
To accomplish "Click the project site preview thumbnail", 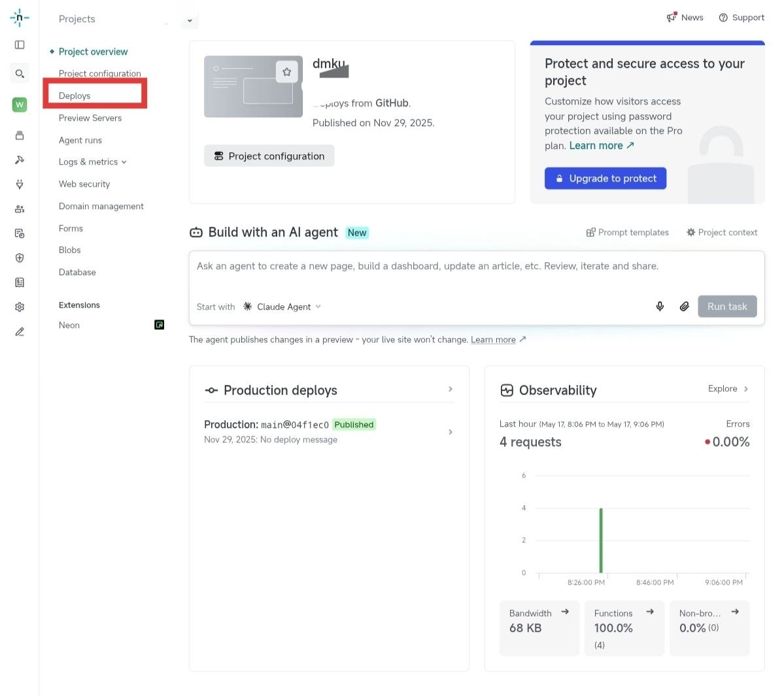I will (x=253, y=86).
